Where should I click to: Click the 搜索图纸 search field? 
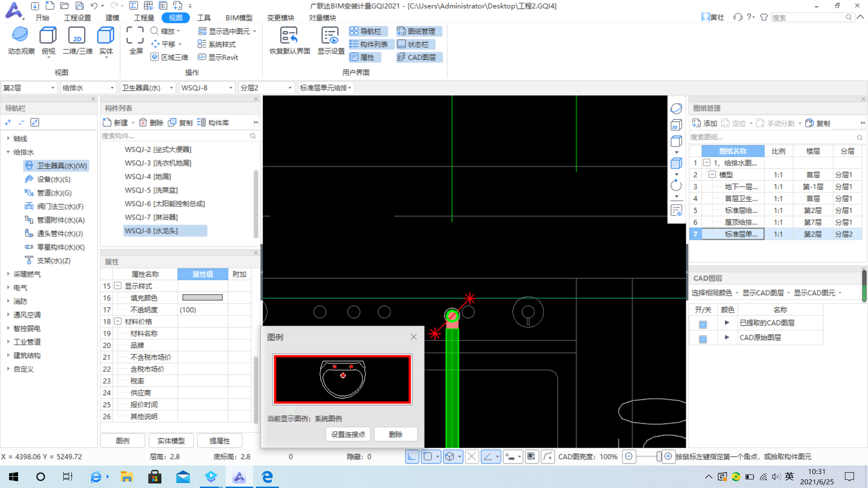(x=776, y=137)
